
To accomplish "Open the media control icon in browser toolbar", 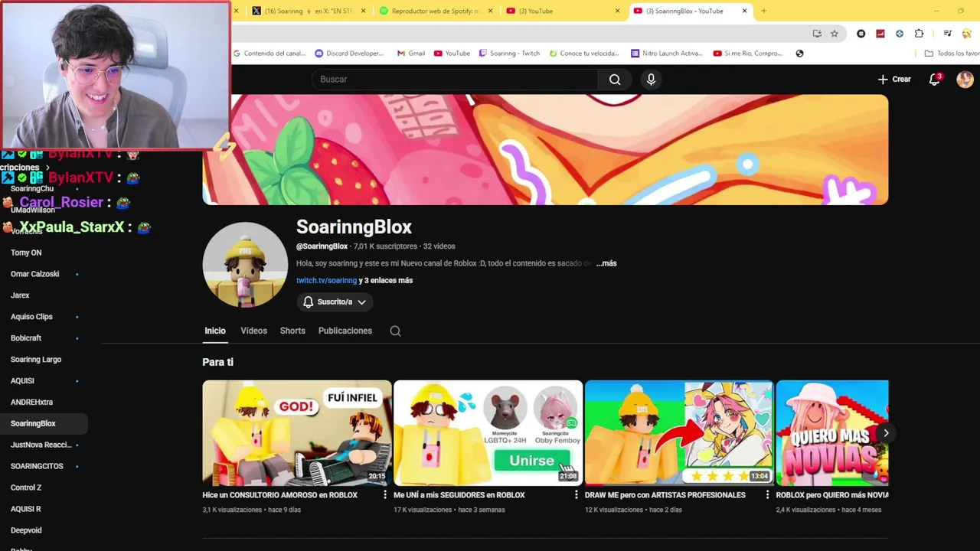I will tap(947, 34).
